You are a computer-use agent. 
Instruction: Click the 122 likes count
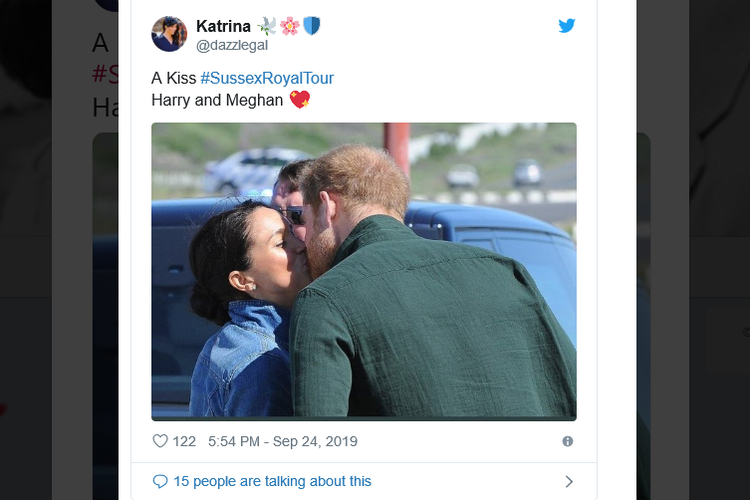184,441
